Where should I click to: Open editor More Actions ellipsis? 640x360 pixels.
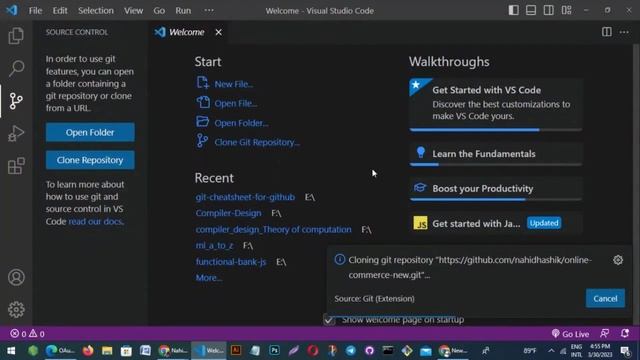[x=624, y=32]
